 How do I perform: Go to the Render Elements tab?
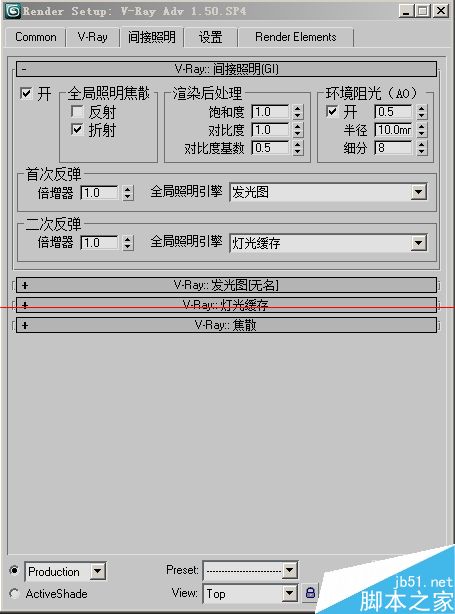click(x=296, y=37)
